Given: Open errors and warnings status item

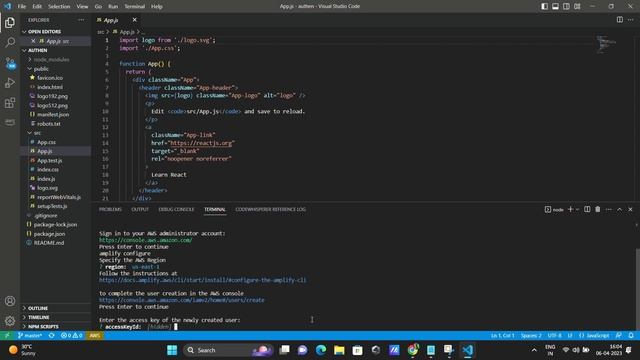Looking at the screenshot, I should point(71,336).
